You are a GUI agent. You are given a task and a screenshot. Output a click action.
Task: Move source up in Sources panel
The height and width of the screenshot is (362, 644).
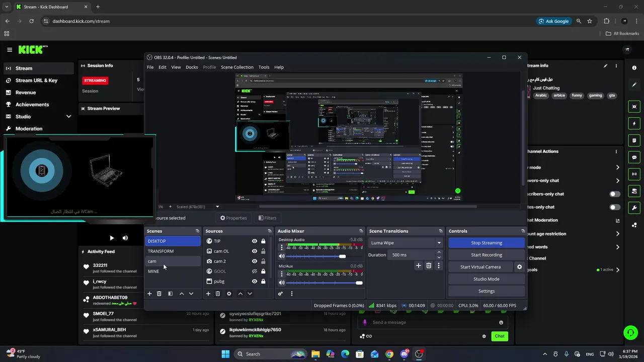(240, 294)
